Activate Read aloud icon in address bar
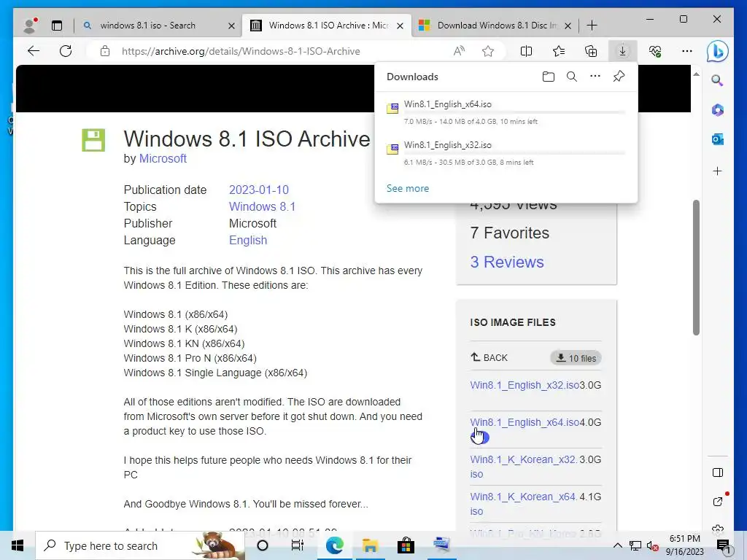Screen dimensions: 747x560 pyautogui.click(x=459, y=51)
